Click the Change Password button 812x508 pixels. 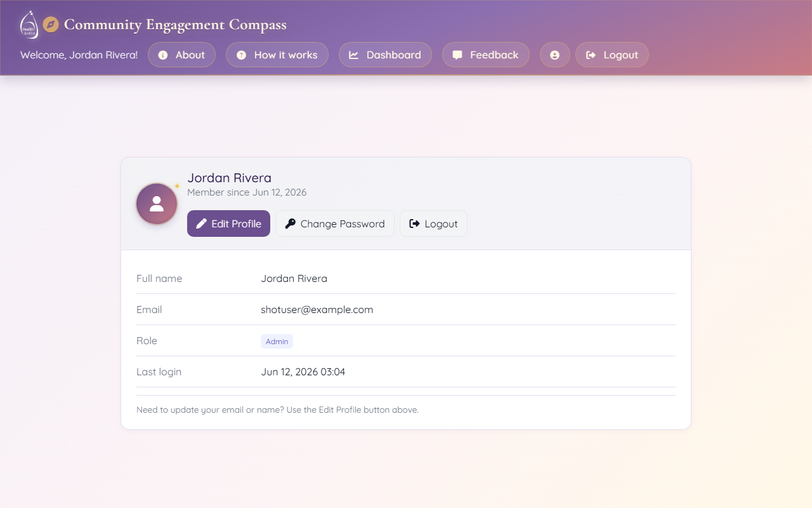tap(335, 224)
